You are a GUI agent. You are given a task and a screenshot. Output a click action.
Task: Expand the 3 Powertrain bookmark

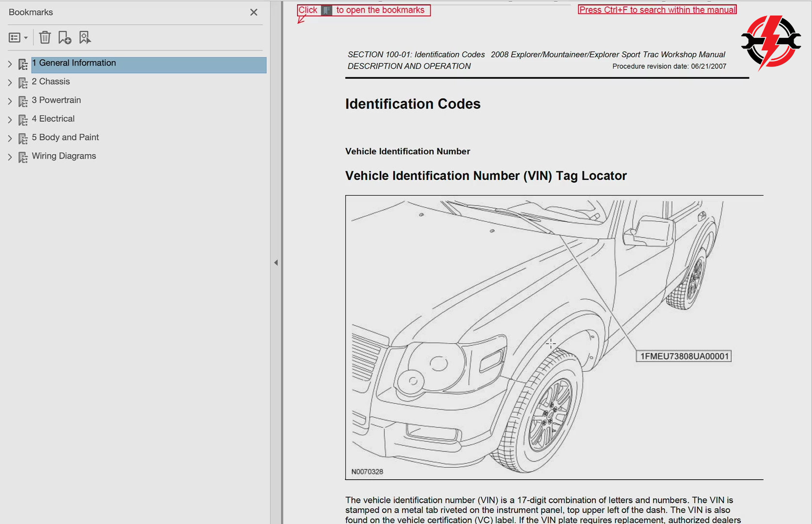[10, 101]
